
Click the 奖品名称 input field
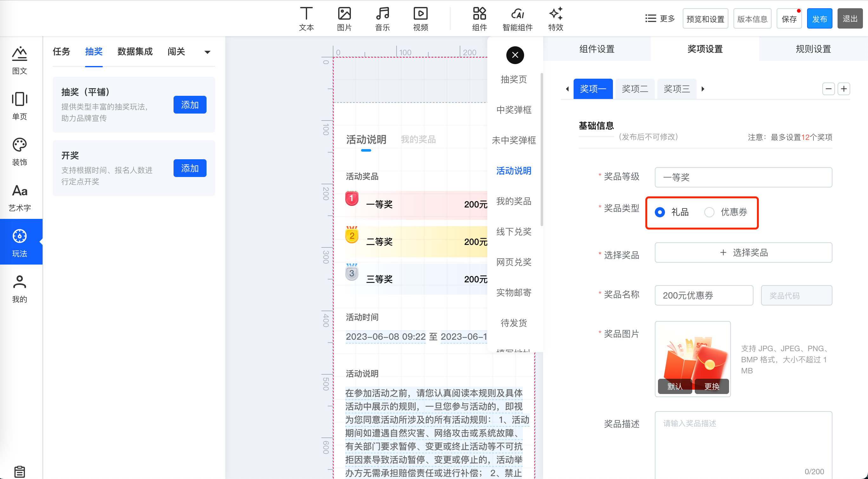click(704, 295)
